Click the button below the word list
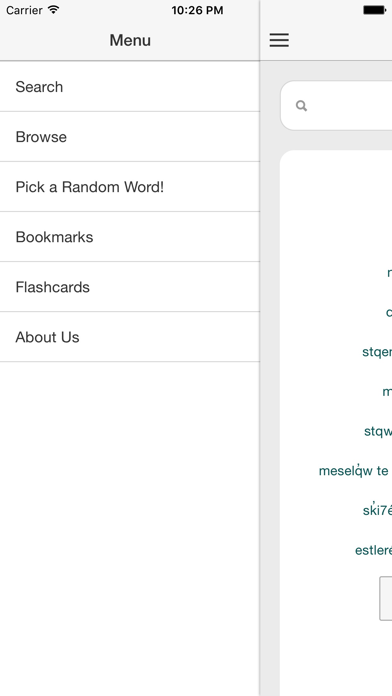Screen dimensions: 392x696 (x=385, y=598)
